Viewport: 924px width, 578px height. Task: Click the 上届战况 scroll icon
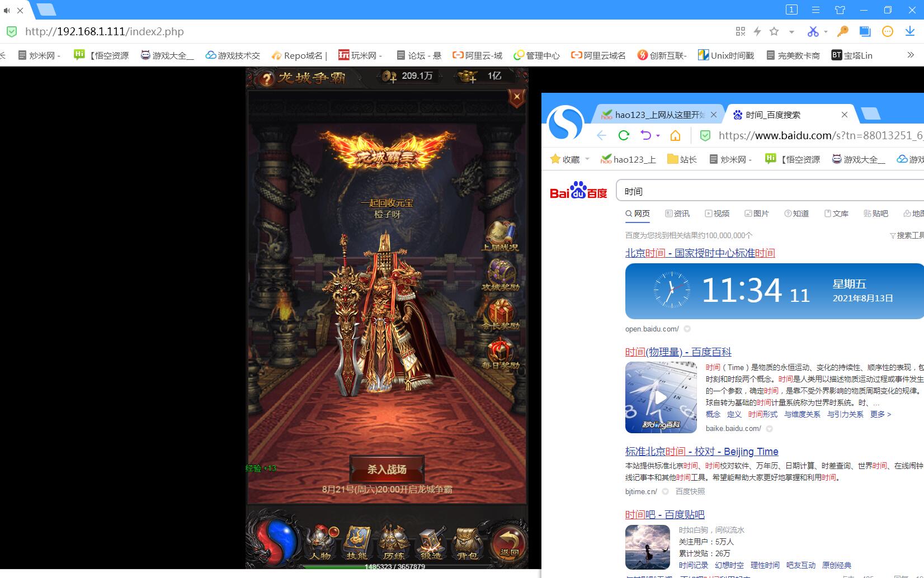pyautogui.click(x=501, y=235)
